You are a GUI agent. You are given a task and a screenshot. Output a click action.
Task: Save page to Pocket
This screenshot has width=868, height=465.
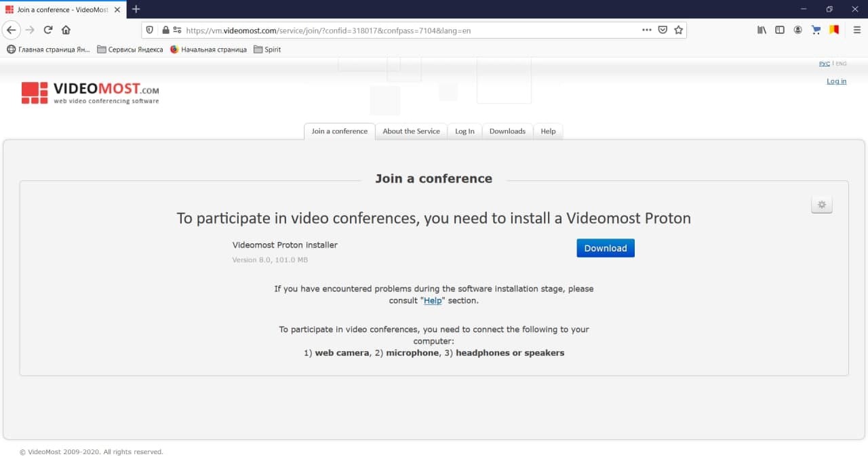pyautogui.click(x=663, y=30)
